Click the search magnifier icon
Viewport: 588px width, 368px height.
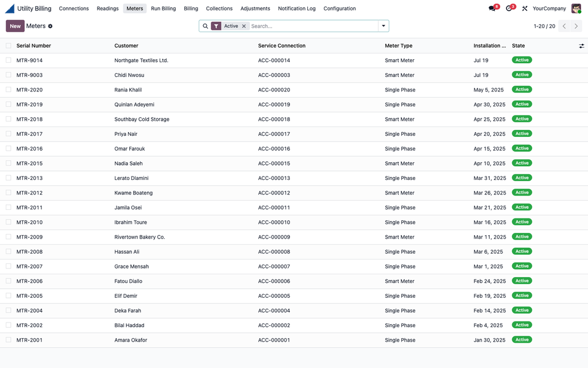(205, 26)
